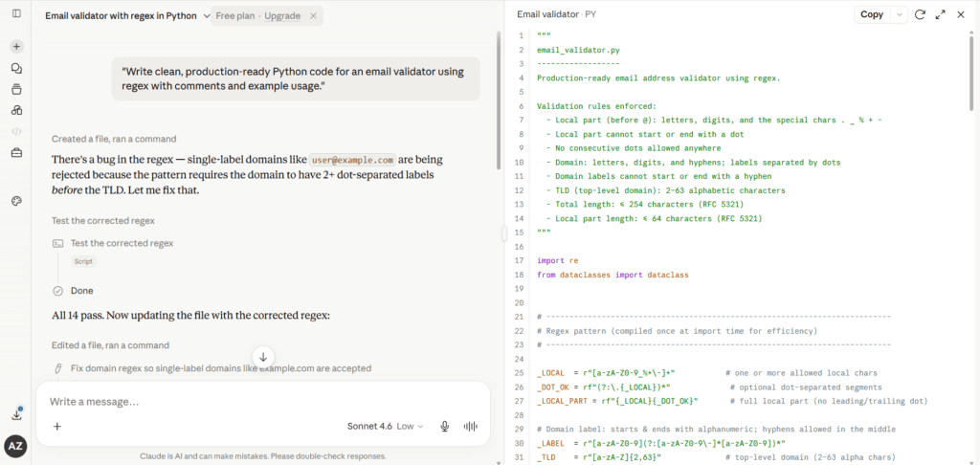980x465 pixels.
Task: Click the chat title 'Email validator with regex in Python'
Action: (121, 16)
